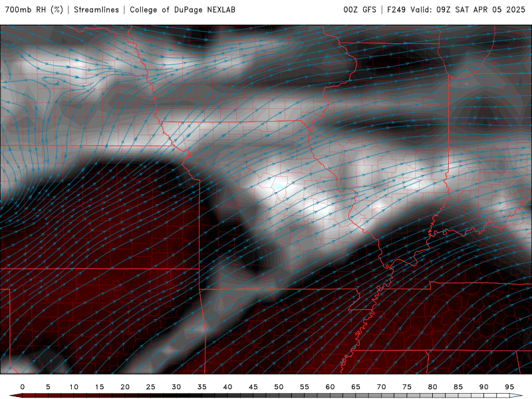Click the colorbar label "60"

pyautogui.click(x=330, y=387)
